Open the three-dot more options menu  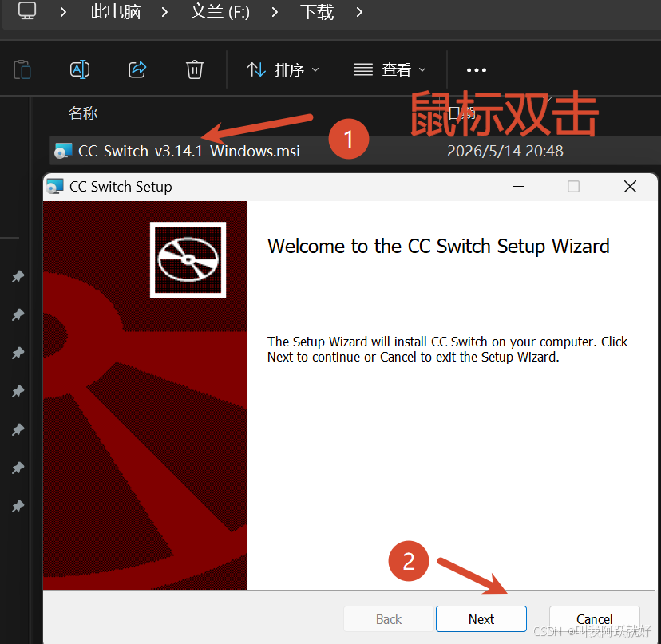[477, 70]
